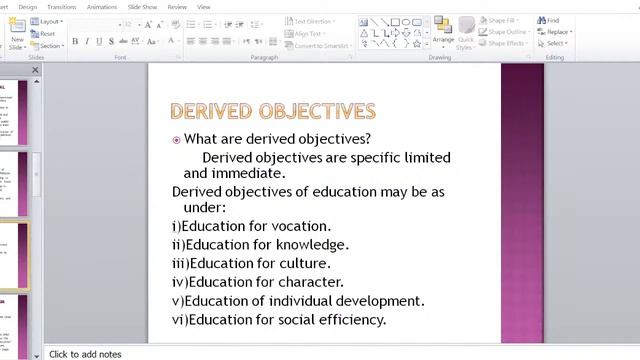Open the Line Spacing dropdown
Image resolution: width=640 pixels, height=360 pixels.
point(256,25)
